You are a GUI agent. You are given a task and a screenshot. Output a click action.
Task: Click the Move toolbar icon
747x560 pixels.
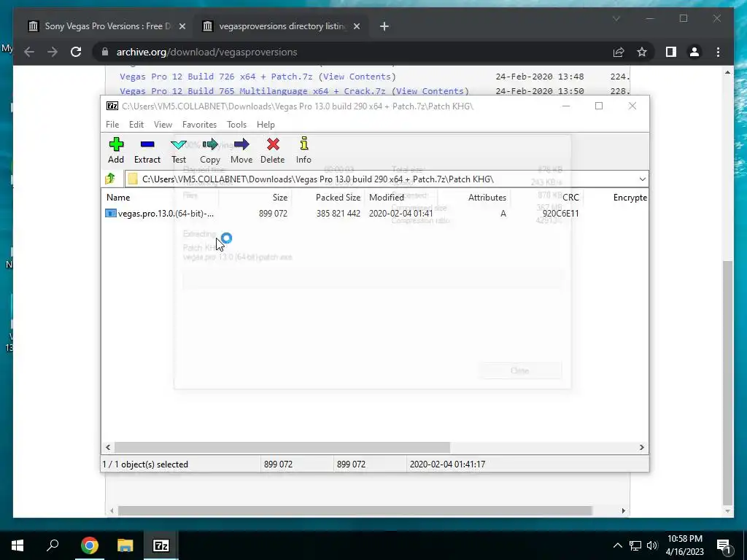click(x=241, y=150)
